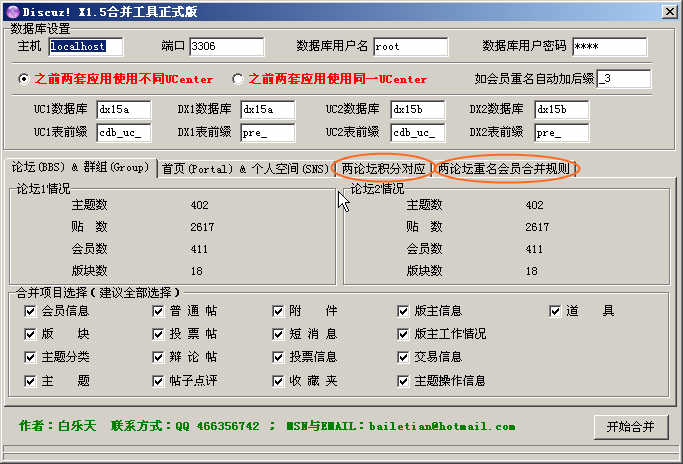
Task: Disable the 帖子点评 checkbox
Action: coord(158,381)
